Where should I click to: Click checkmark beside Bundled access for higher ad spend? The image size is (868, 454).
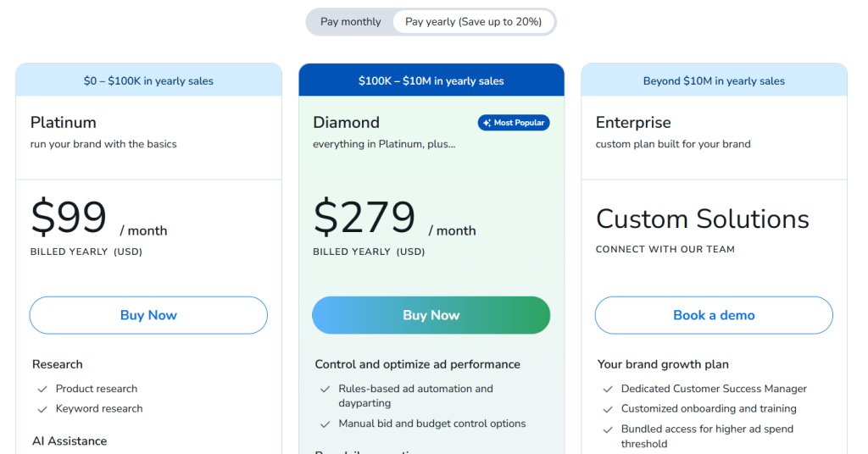(x=608, y=430)
